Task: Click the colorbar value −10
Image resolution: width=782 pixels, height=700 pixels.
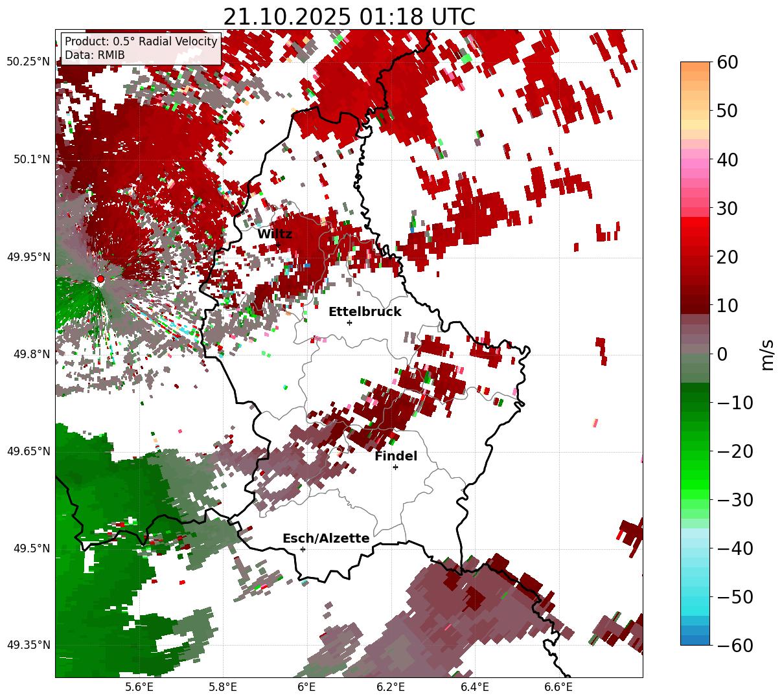Action: click(735, 403)
